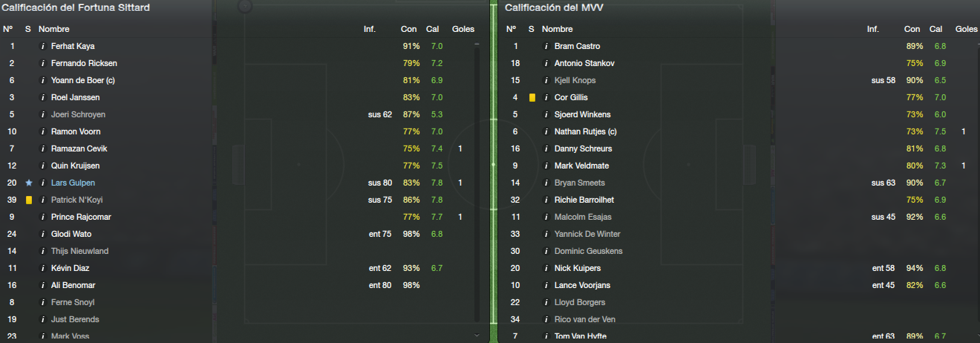Select Yoann de Boer (c) player name
Viewport: 980px width, 343px height.
[83, 80]
